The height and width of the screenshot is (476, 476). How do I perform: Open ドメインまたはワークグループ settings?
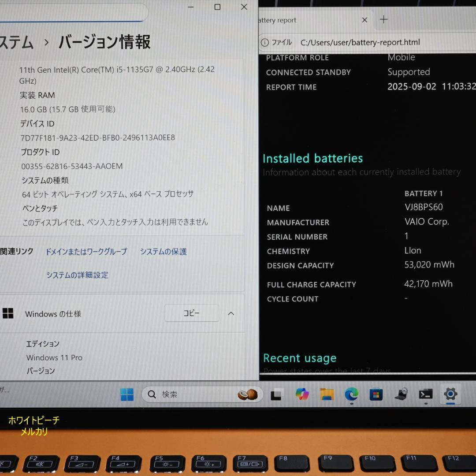tap(86, 251)
